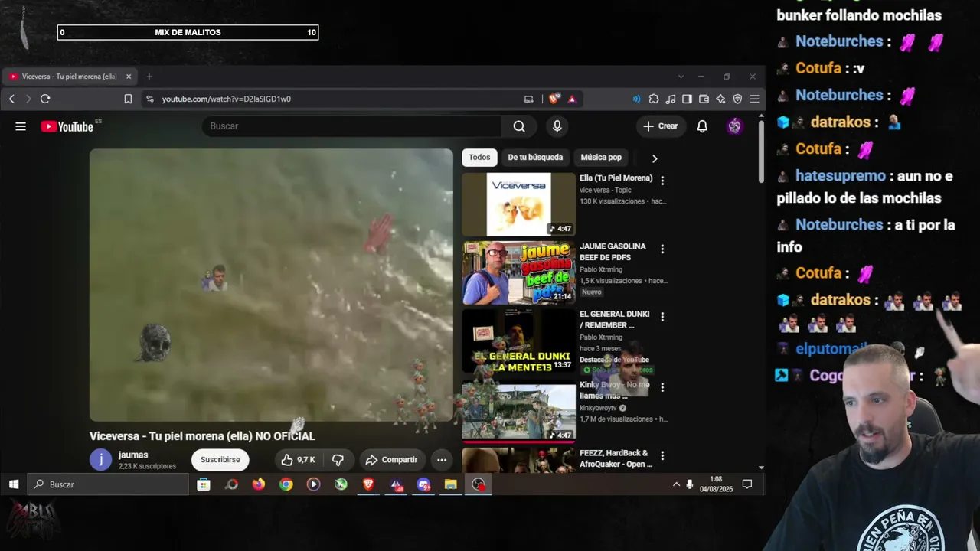Open YouTube notifications bell
The width and height of the screenshot is (980, 551).
click(x=702, y=126)
